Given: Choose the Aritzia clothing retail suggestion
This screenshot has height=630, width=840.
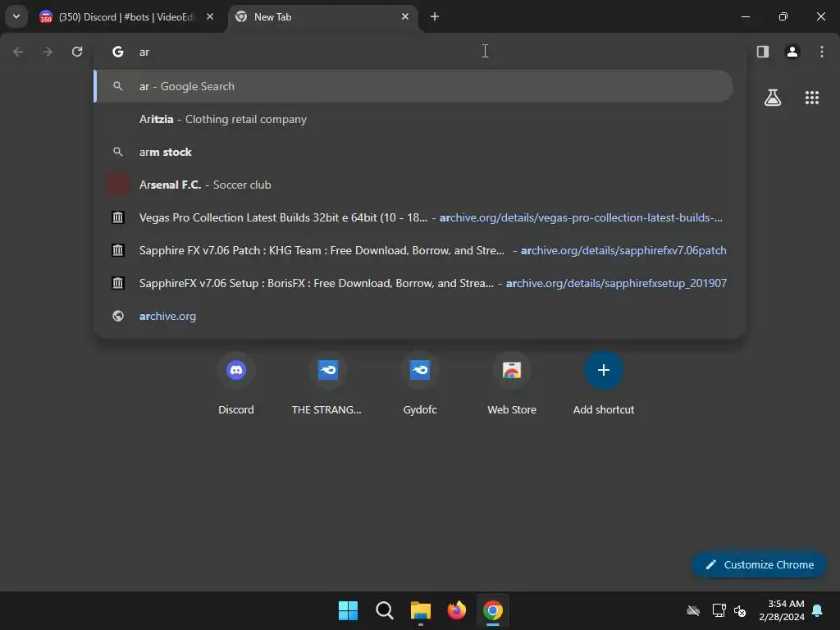Looking at the screenshot, I should coord(413,119).
